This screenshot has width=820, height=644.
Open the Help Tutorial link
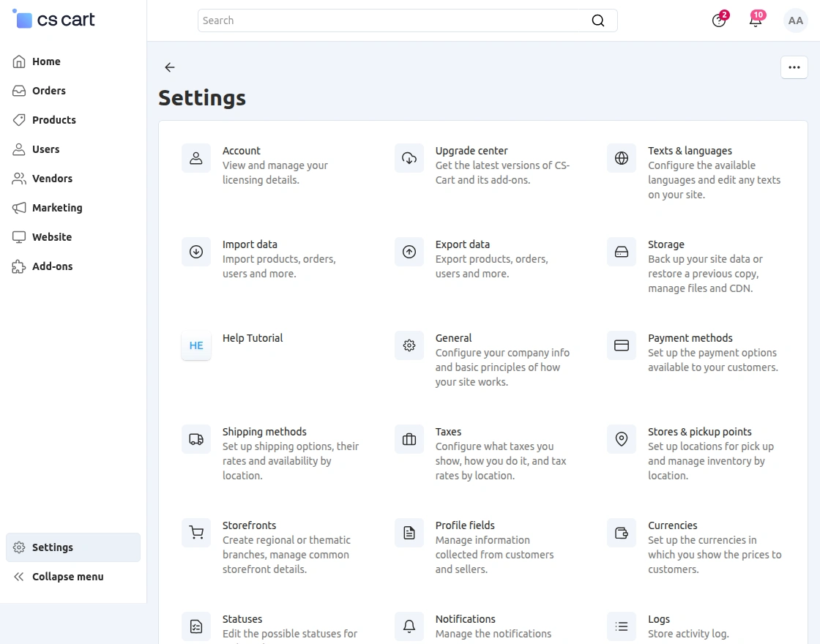tap(253, 337)
